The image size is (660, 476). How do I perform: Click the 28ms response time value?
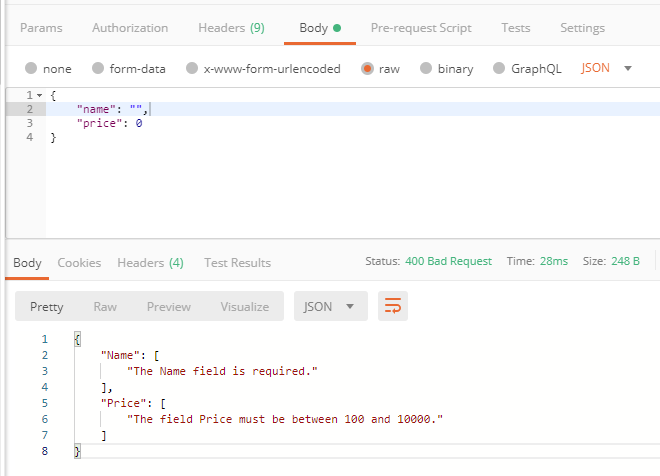click(554, 261)
